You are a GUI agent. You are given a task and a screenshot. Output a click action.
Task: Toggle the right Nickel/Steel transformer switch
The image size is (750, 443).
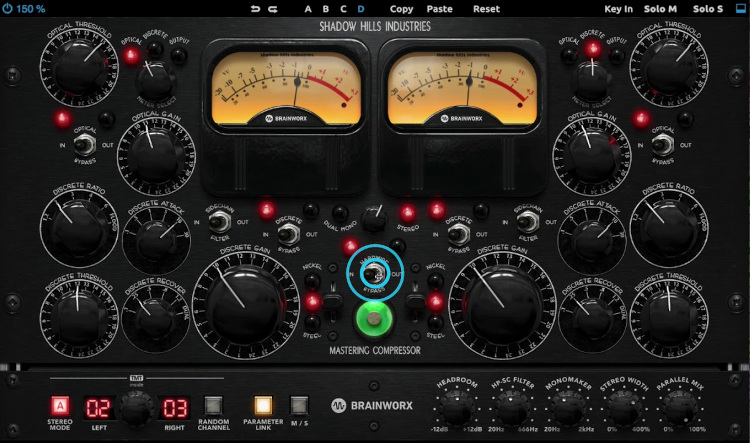point(415,300)
